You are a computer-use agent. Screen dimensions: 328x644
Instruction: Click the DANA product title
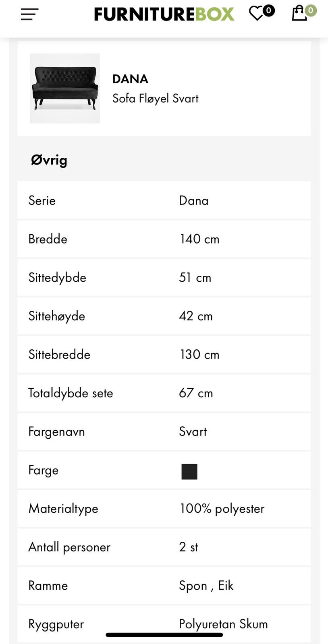(x=130, y=79)
